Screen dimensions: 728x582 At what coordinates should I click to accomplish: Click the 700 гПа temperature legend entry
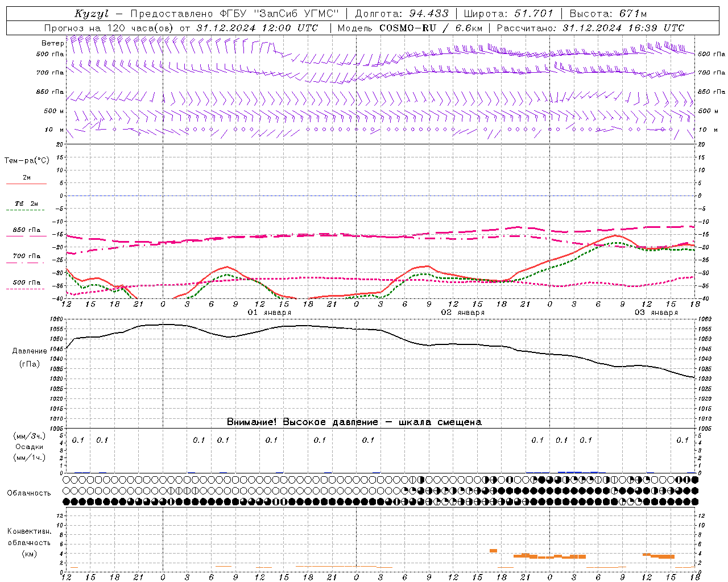coord(26,256)
